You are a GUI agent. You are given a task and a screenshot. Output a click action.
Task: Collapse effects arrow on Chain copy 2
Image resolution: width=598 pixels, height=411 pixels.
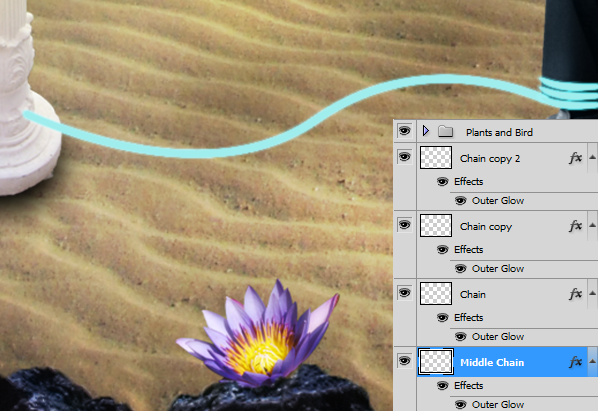pyautogui.click(x=592, y=157)
